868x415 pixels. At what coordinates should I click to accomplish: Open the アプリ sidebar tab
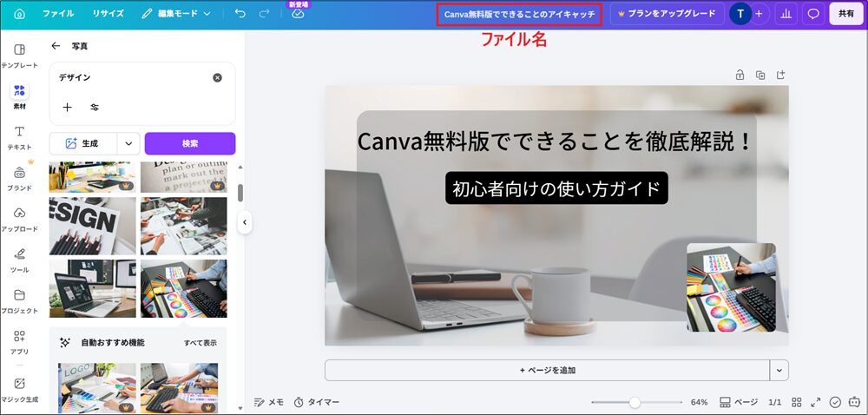pyautogui.click(x=19, y=342)
